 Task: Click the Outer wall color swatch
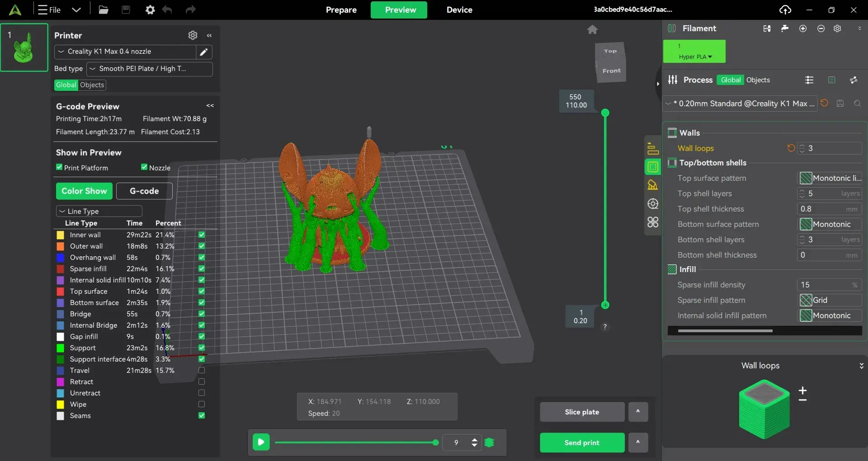point(60,246)
